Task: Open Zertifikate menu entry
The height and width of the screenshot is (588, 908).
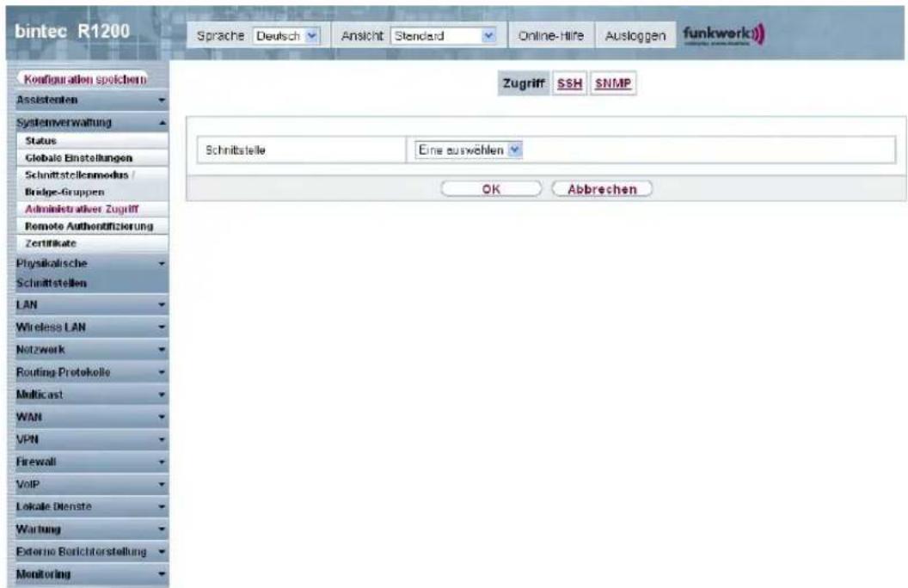Action: [x=93, y=243]
